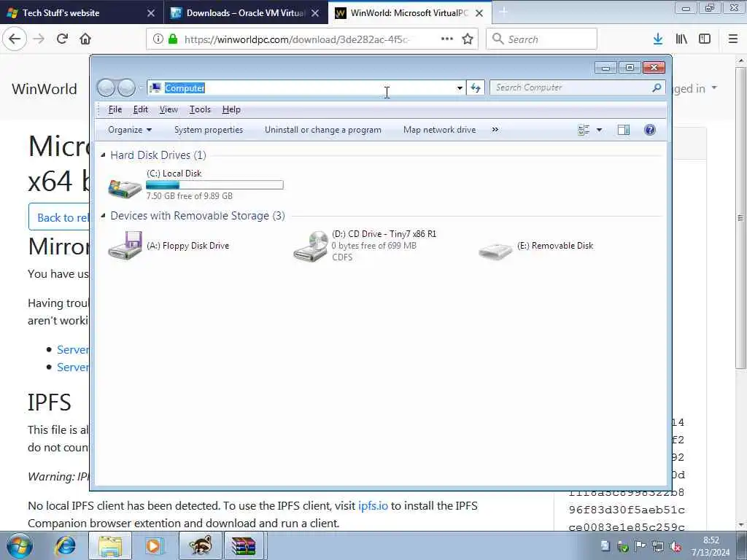Click Uninstall or change a program
The width and height of the screenshot is (747, 560).
pos(323,130)
